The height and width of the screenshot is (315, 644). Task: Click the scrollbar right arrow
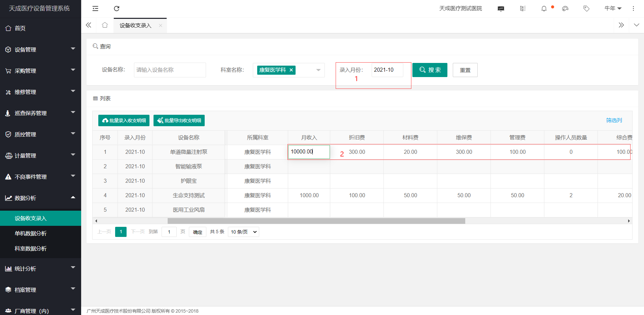[x=629, y=221]
